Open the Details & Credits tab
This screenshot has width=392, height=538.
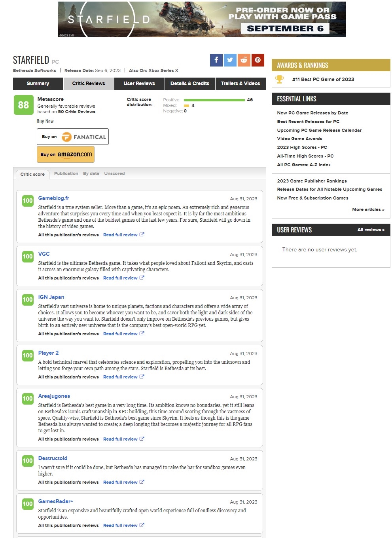coord(190,84)
